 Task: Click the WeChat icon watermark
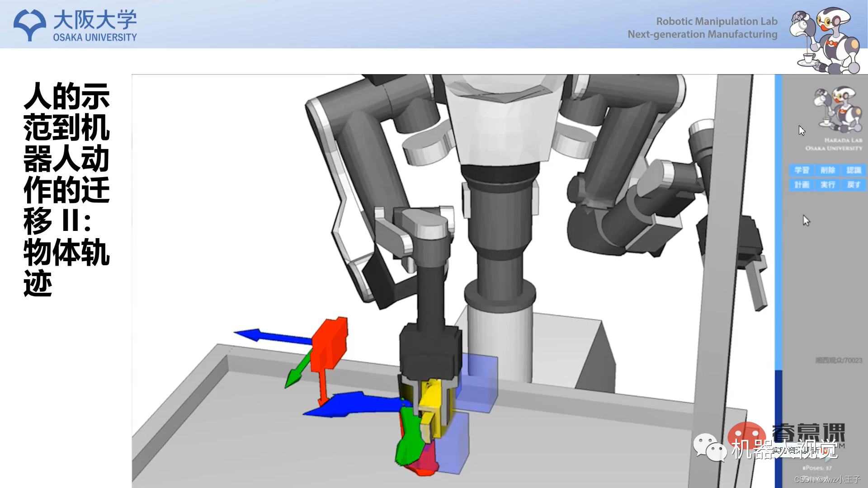(x=709, y=447)
